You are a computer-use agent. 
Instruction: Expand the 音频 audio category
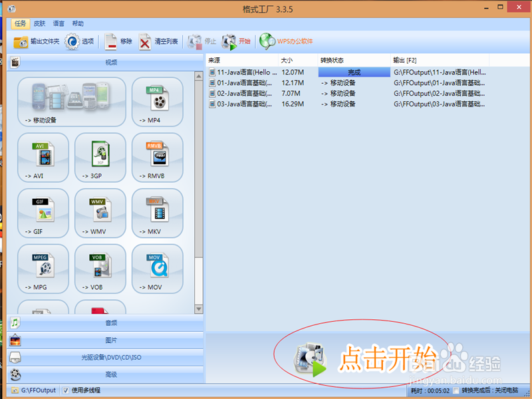(x=105, y=323)
